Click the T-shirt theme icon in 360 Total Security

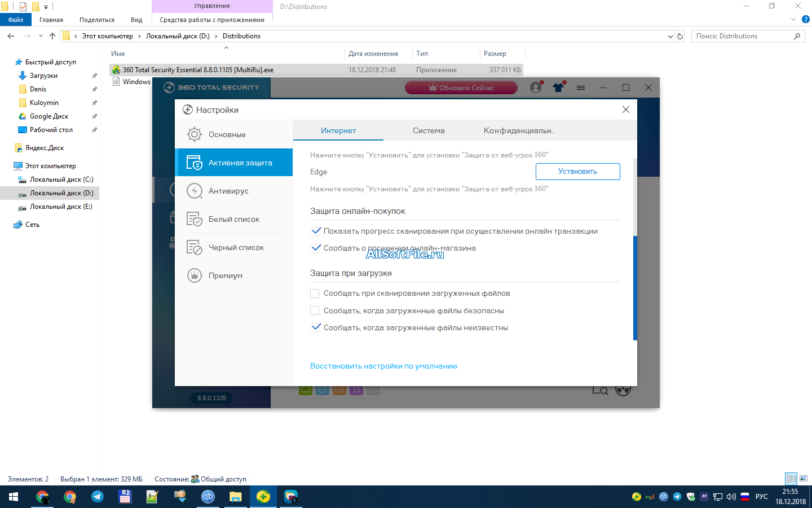click(x=558, y=87)
